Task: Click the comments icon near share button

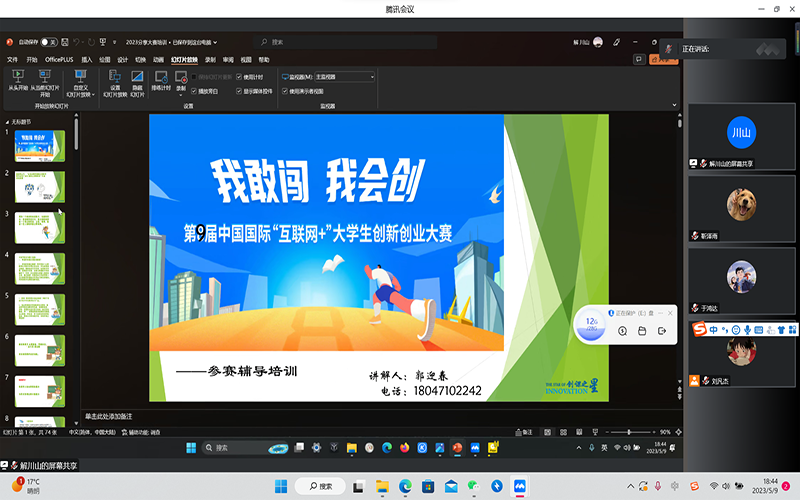Action: pyautogui.click(x=638, y=59)
